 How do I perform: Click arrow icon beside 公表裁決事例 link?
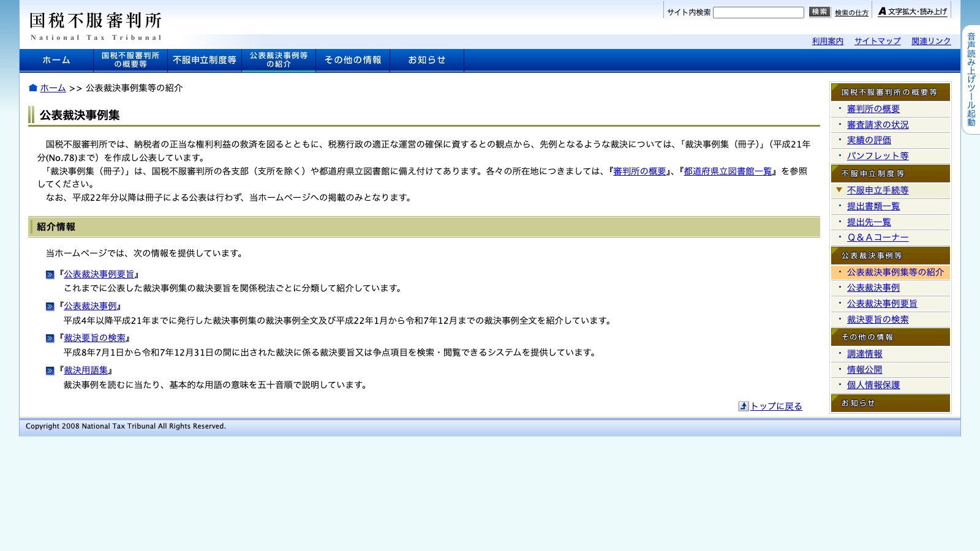point(50,307)
